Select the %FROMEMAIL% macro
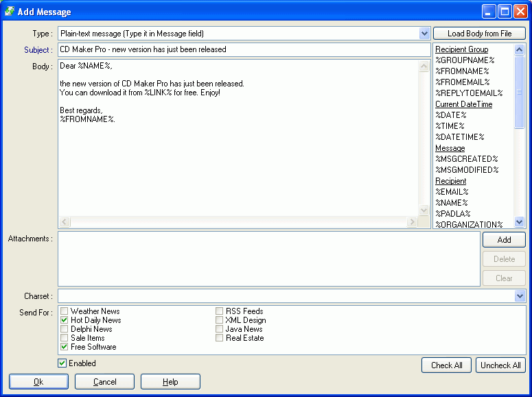 click(x=463, y=82)
